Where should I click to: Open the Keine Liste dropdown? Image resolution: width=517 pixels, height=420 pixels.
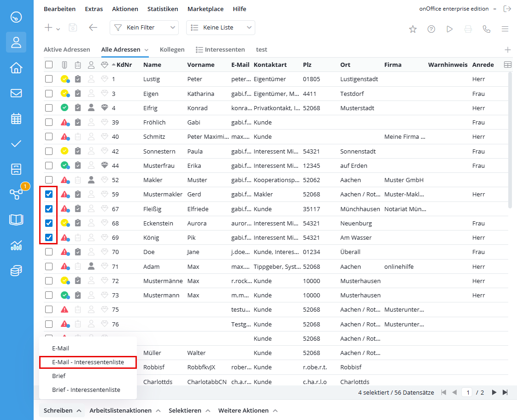click(x=221, y=28)
